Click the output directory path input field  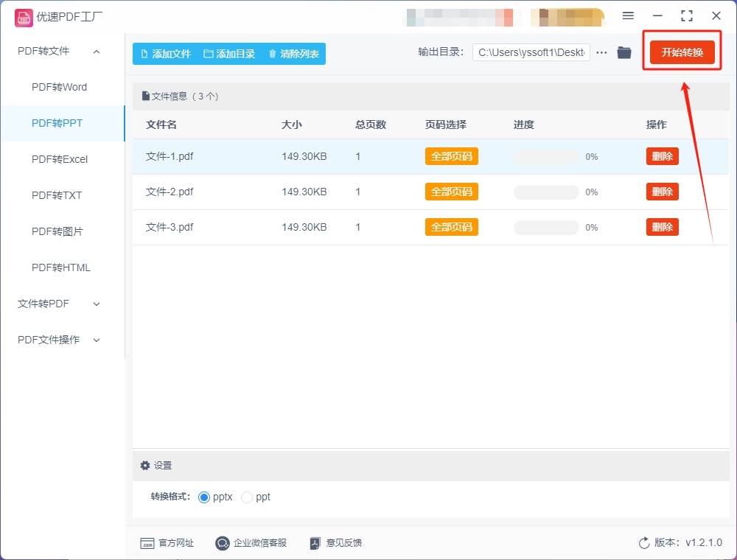[x=531, y=52]
